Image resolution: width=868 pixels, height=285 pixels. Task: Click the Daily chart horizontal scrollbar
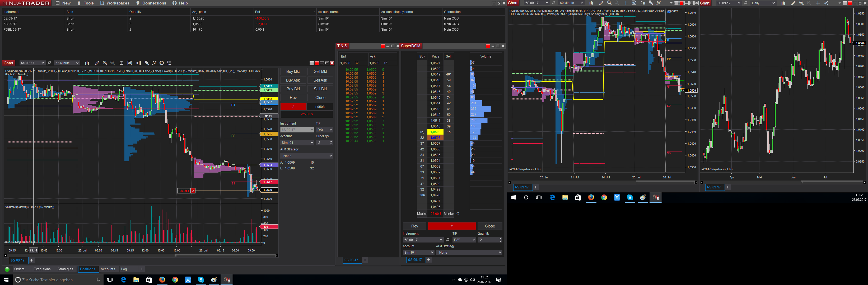[x=832, y=182]
